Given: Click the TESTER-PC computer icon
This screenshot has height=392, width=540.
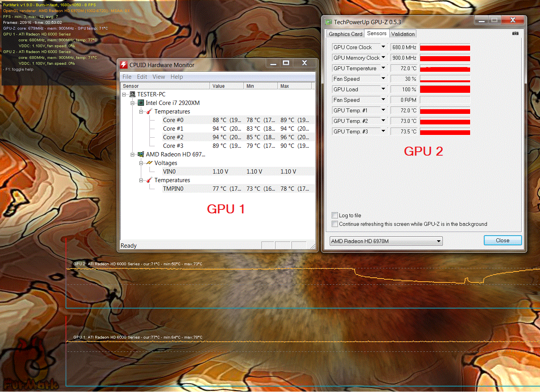Looking at the screenshot, I should [133, 94].
